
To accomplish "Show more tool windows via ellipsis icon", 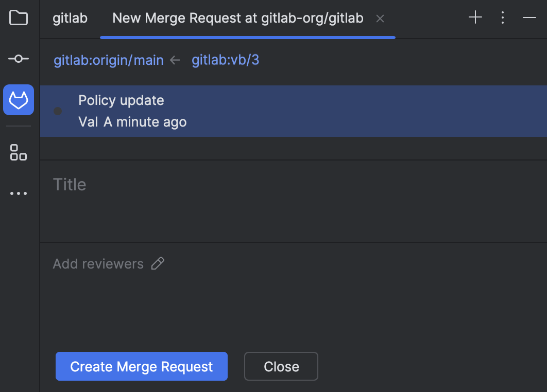I will point(19,193).
